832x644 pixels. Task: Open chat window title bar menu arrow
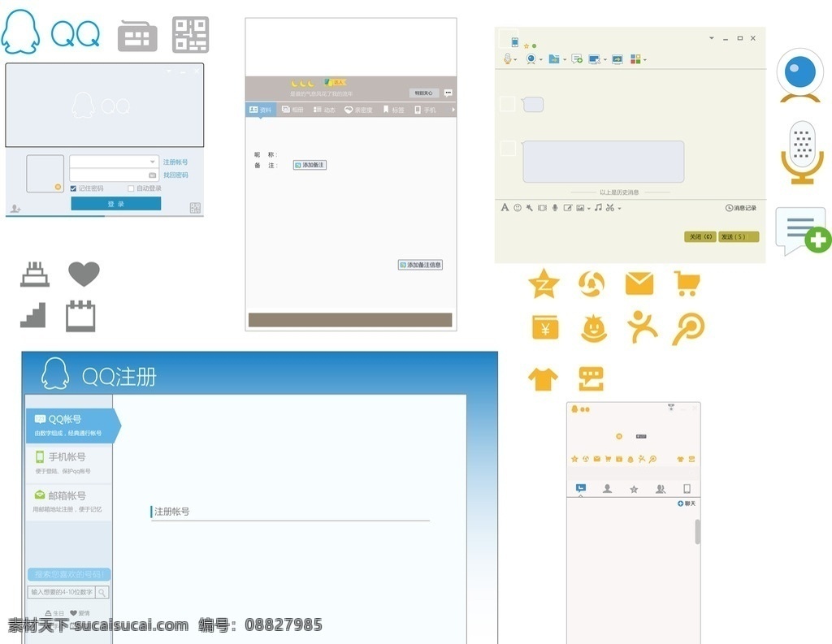[x=711, y=38]
